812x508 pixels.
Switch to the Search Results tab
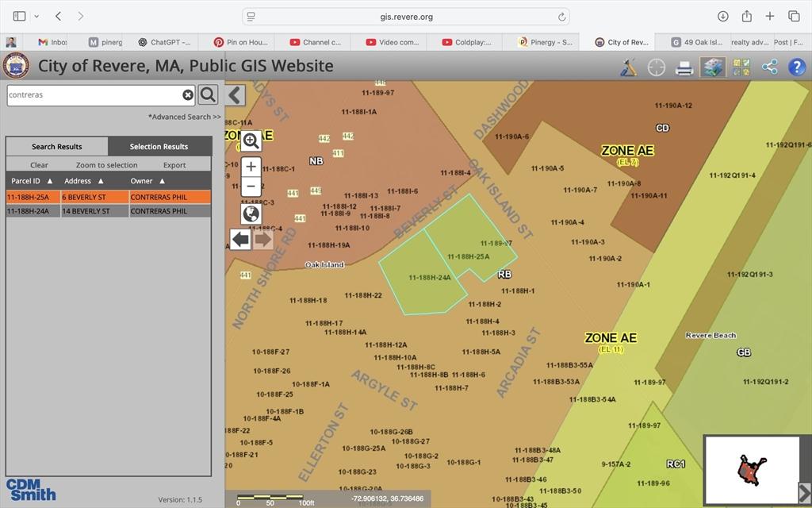[x=56, y=146]
